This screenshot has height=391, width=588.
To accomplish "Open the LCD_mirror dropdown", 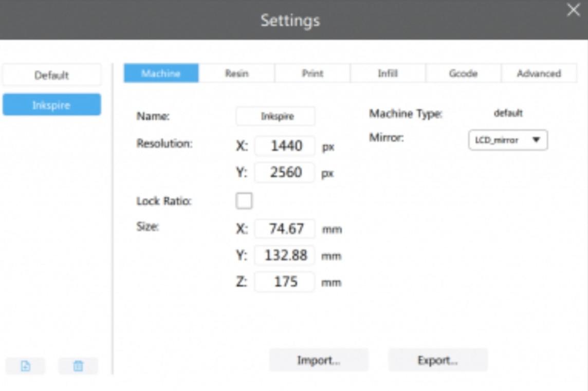I will click(x=508, y=140).
